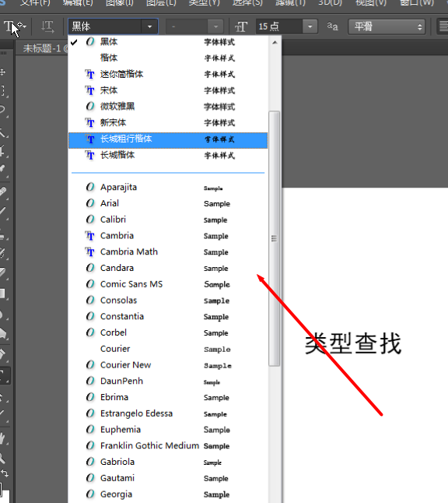The image size is (448, 503).
Task: Select the Comic Sans MS font
Action: click(x=168, y=284)
